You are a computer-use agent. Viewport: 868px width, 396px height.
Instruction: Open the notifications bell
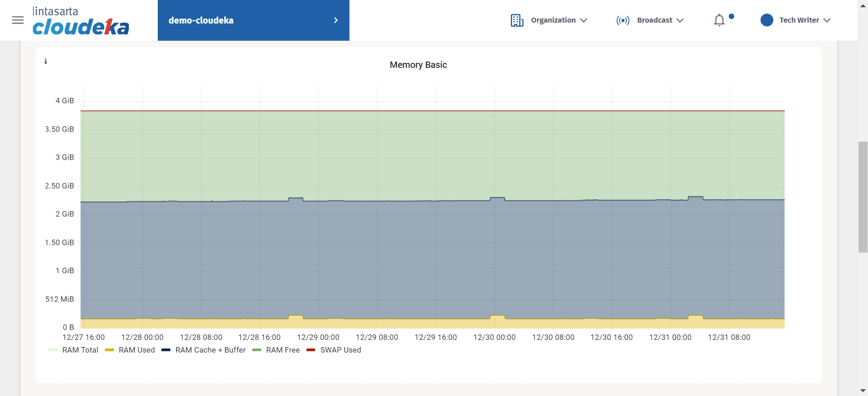pos(719,20)
